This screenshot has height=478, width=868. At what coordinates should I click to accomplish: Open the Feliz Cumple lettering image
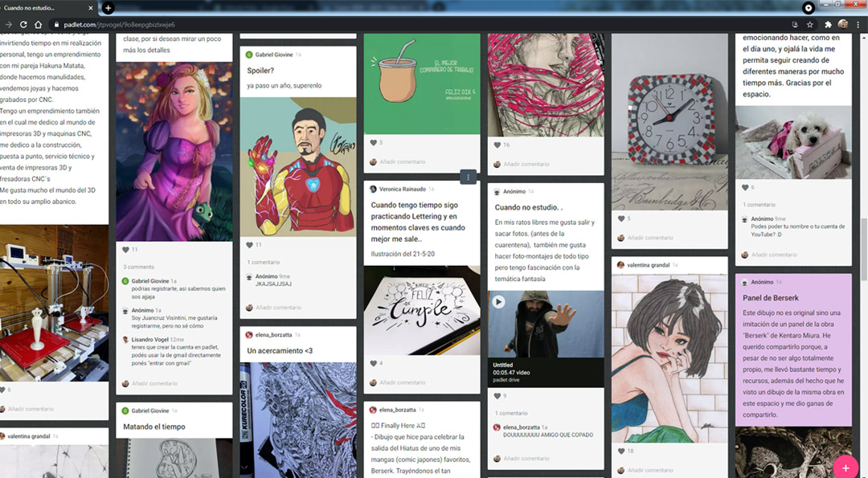[422, 310]
